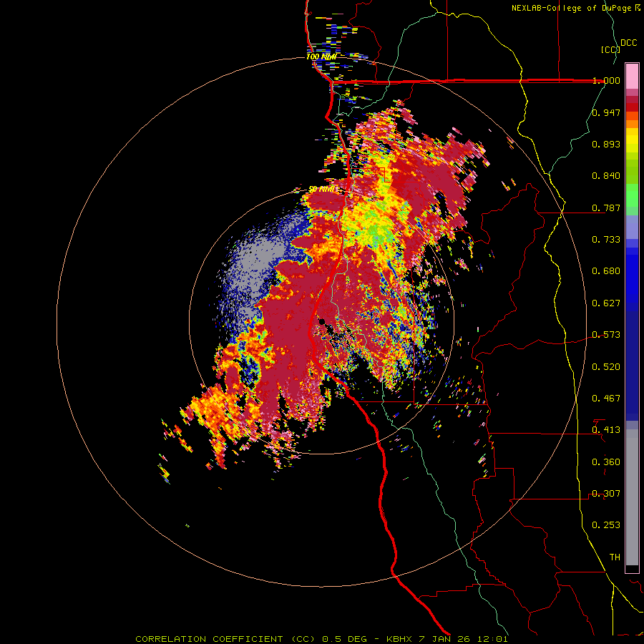Select the 0.733 scale value
Screen dimensions: 644x644
606,240
